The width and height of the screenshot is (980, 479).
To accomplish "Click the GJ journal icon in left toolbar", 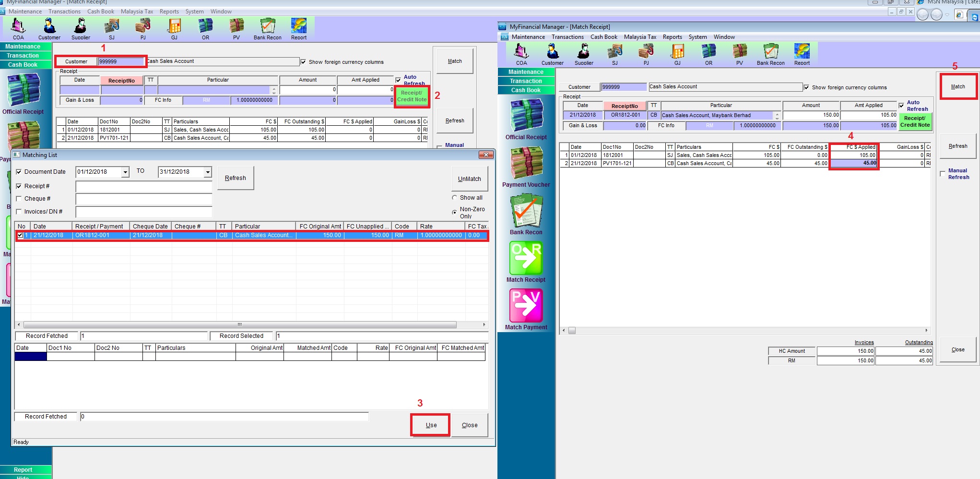I will (174, 28).
